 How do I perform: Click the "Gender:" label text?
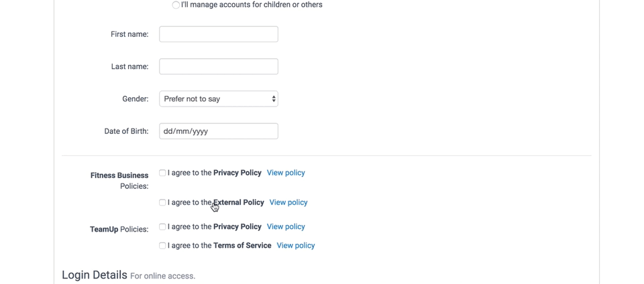point(135,99)
